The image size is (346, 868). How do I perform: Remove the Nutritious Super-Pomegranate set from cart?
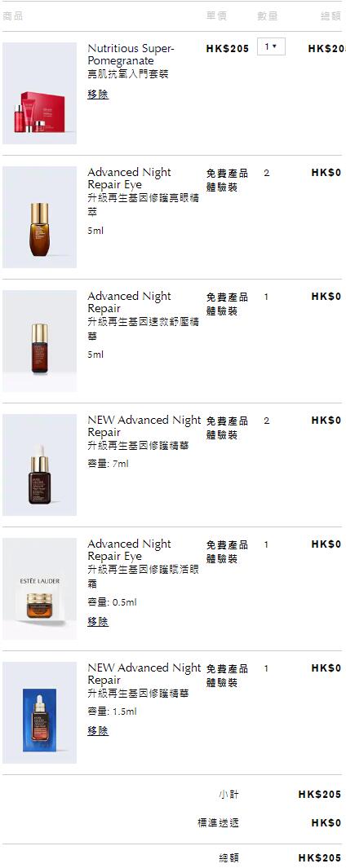(x=98, y=95)
